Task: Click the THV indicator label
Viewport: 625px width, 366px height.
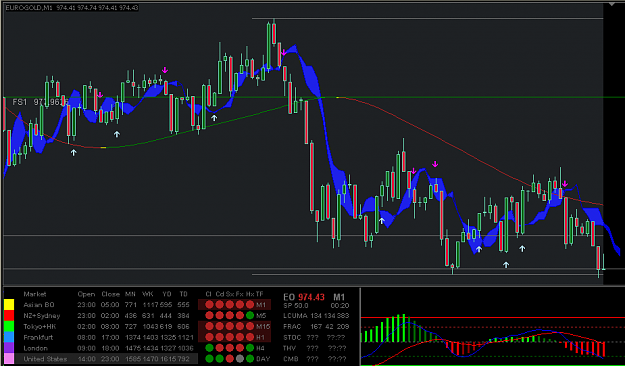Action: (290, 348)
